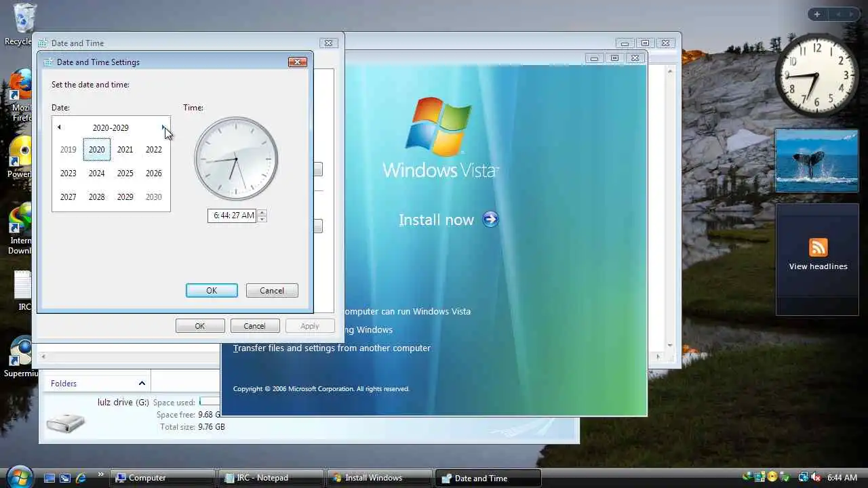Select year 2030 in calendar

coord(154,197)
